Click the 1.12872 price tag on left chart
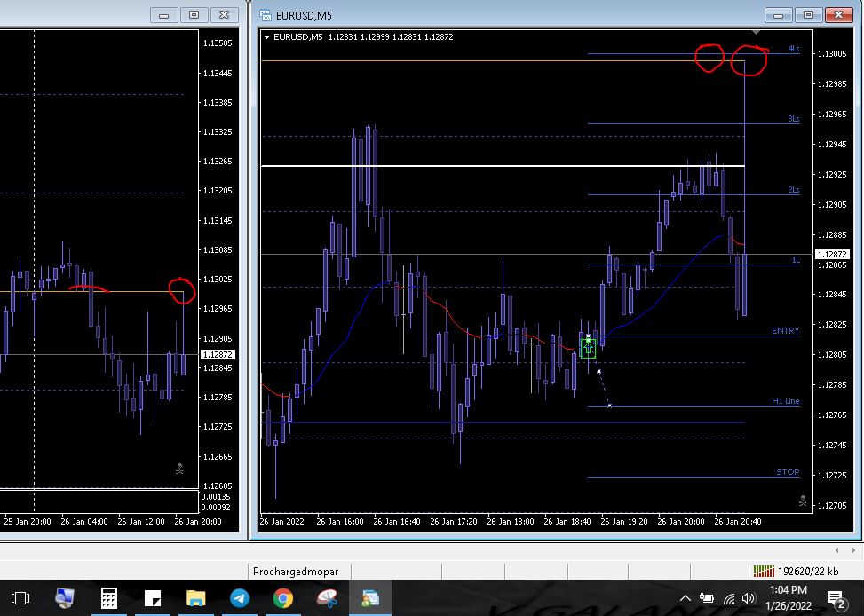The width and height of the screenshot is (864, 616). [x=218, y=354]
